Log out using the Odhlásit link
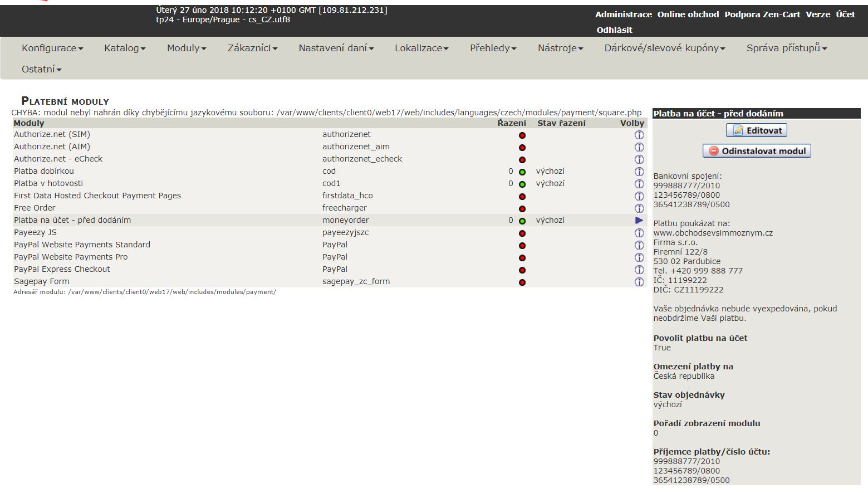 coord(614,30)
